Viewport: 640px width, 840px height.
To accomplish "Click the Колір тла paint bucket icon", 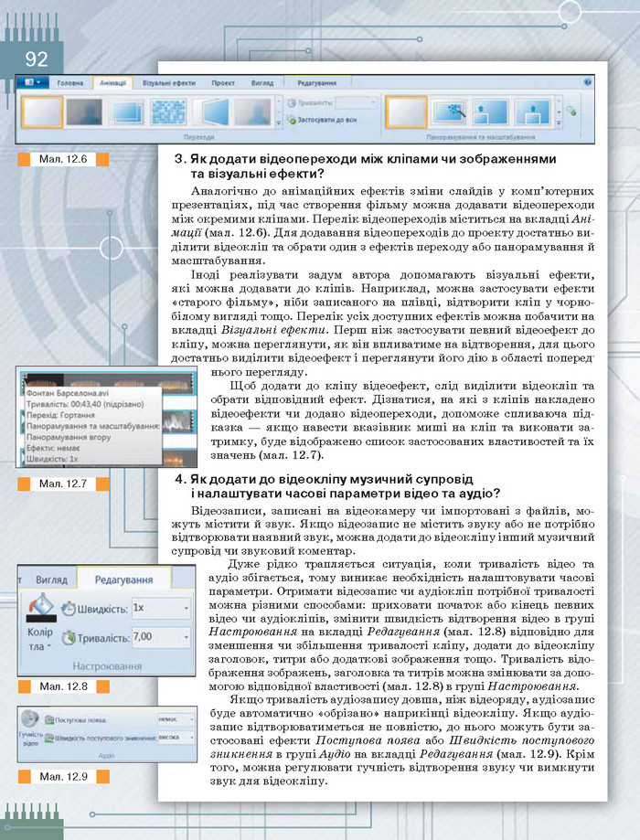I will (x=41, y=603).
